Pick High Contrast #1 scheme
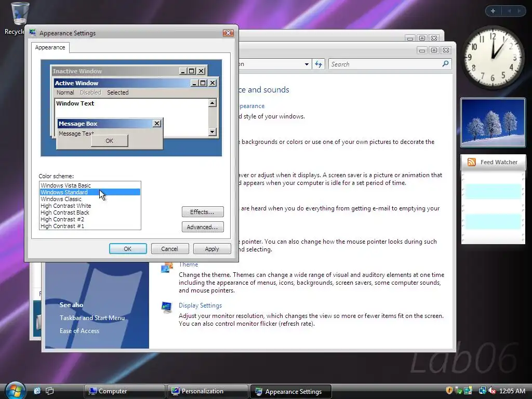 click(90, 226)
